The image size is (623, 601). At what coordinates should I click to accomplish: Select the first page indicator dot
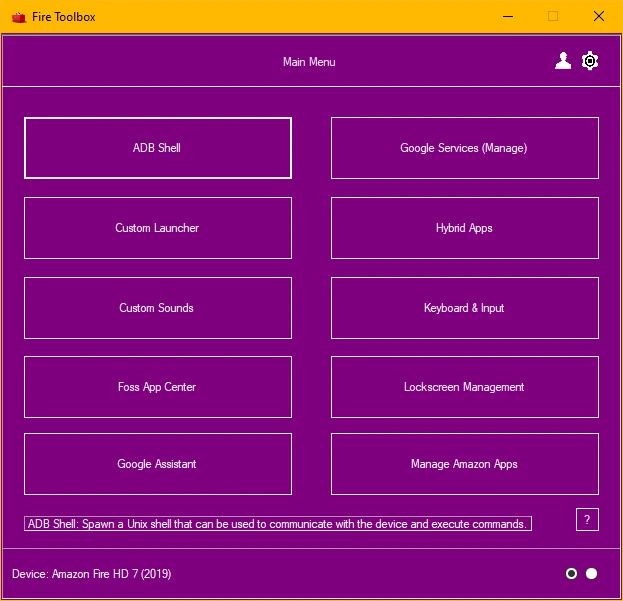click(x=571, y=573)
